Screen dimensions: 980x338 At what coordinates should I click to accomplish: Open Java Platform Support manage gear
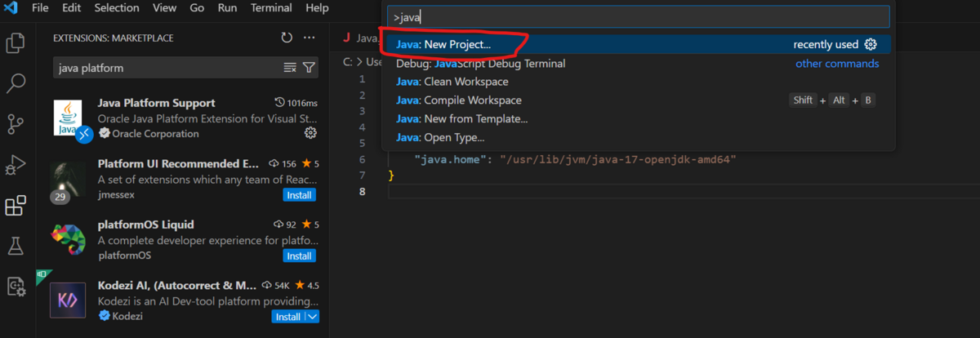click(x=310, y=133)
